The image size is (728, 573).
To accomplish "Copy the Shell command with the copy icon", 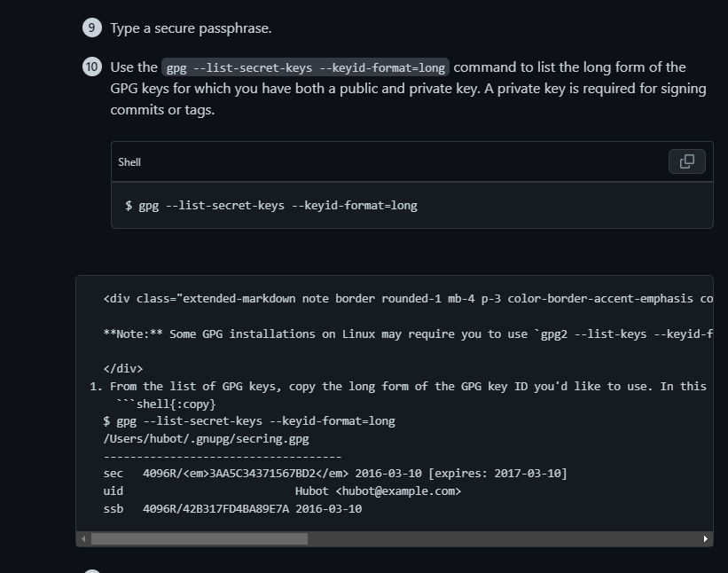I will pos(686,161).
